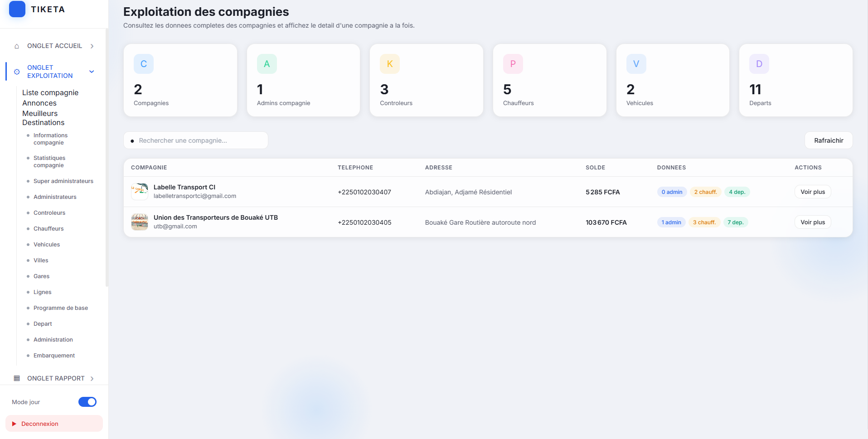Open Depart in the sidebar
The height and width of the screenshot is (439, 868).
point(43,324)
